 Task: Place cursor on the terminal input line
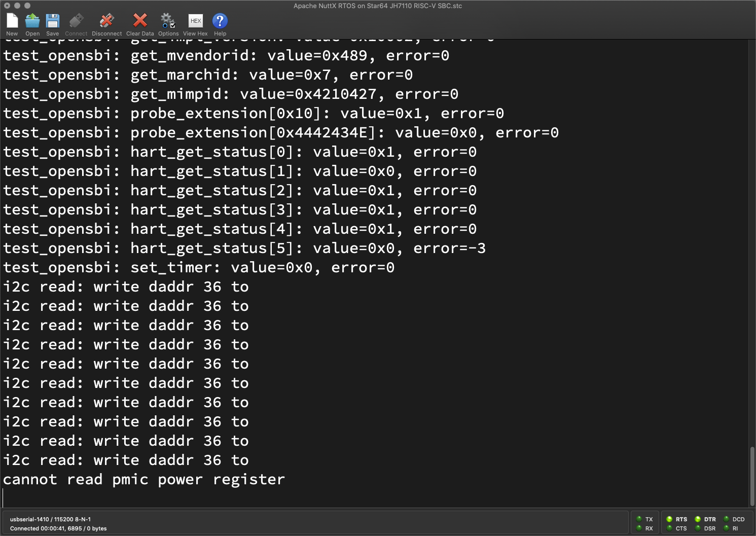tap(374, 498)
